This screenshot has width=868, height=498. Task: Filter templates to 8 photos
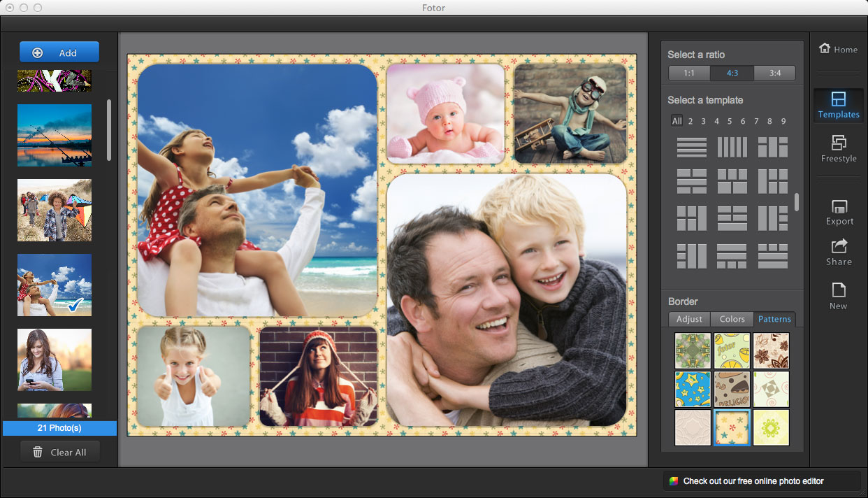(769, 121)
